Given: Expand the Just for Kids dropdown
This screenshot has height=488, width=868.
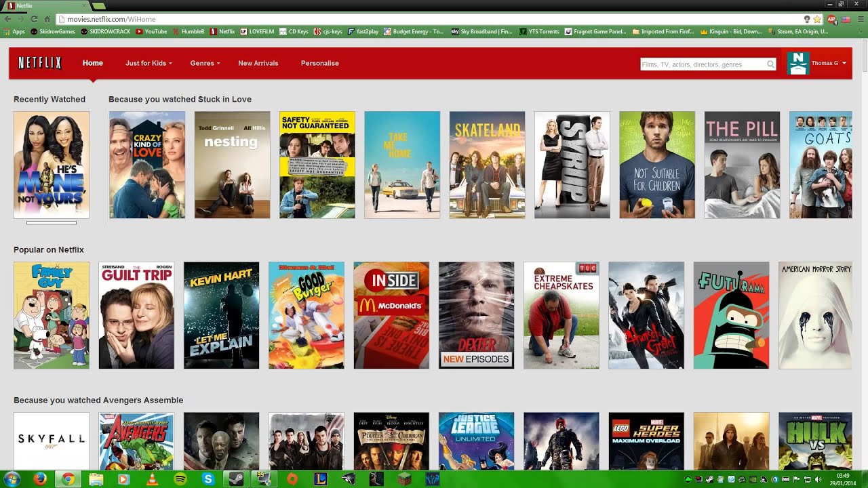Looking at the screenshot, I should click(149, 63).
